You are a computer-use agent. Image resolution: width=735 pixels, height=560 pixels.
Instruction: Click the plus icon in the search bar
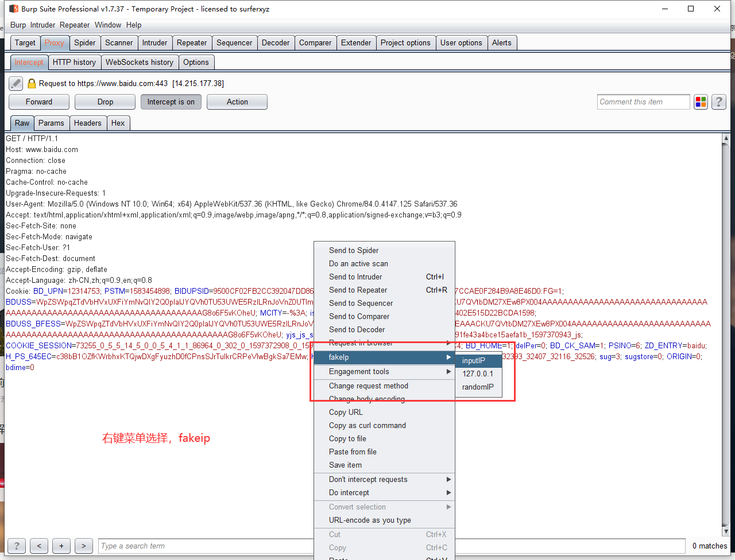click(x=61, y=546)
